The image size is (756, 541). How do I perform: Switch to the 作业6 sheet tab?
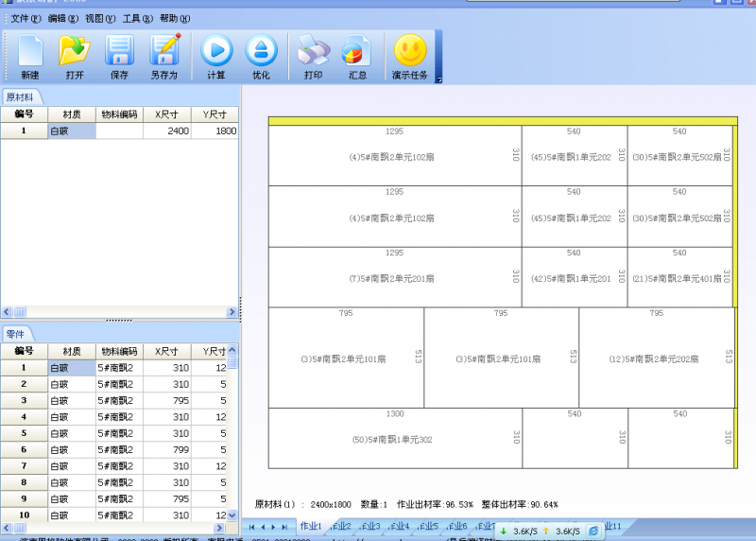[457, 527]
